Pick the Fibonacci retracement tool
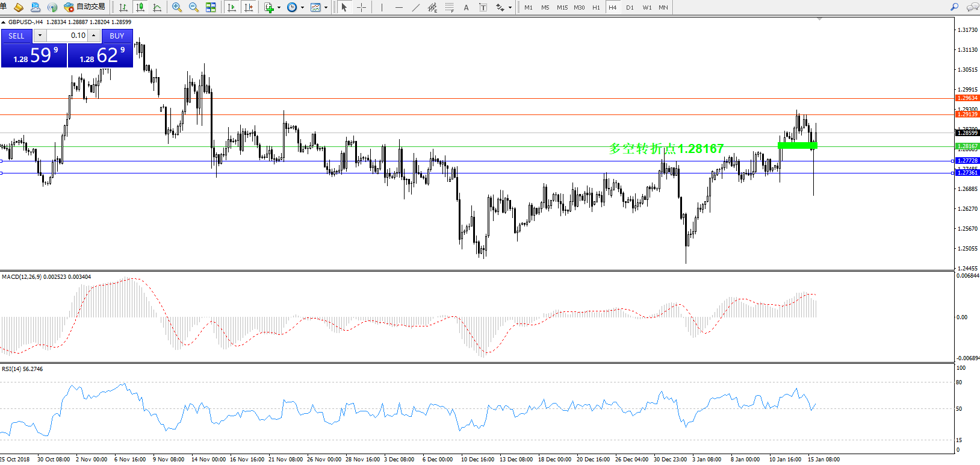Image resolution: width=980 pixels, height=465 pixels. 450,7
